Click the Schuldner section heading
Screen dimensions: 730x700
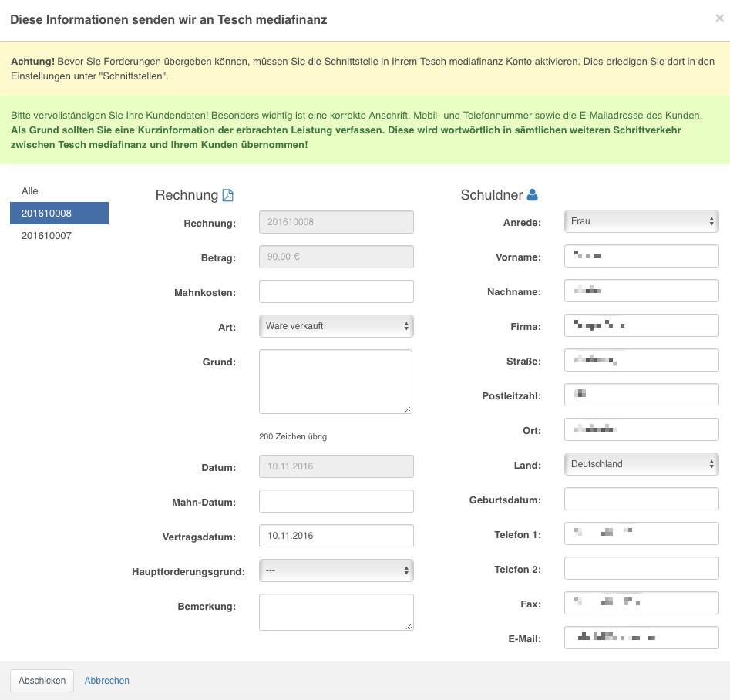point(492,195)
